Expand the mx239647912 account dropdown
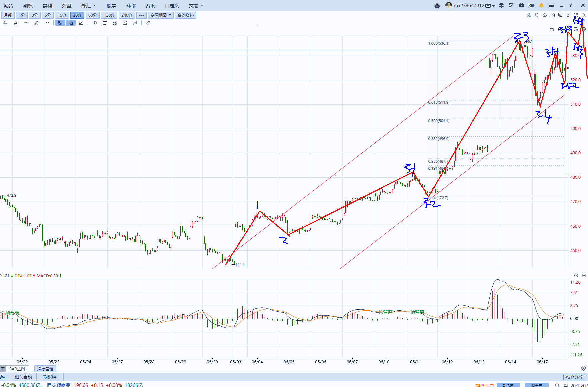 (x=493, y=6)
